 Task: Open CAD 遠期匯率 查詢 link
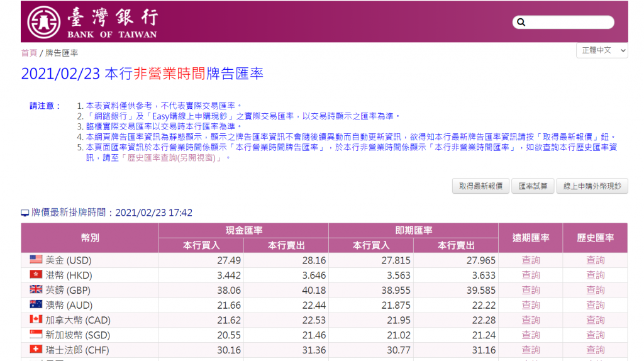(x=531, y=320)
